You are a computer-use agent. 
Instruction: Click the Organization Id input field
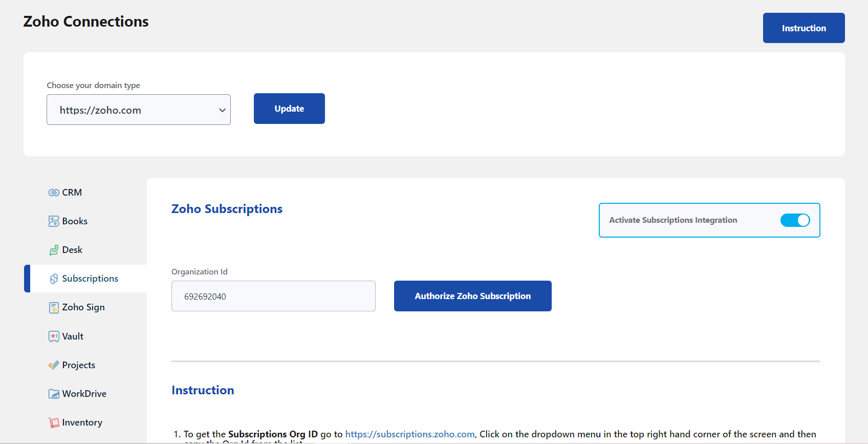[273, 296]
